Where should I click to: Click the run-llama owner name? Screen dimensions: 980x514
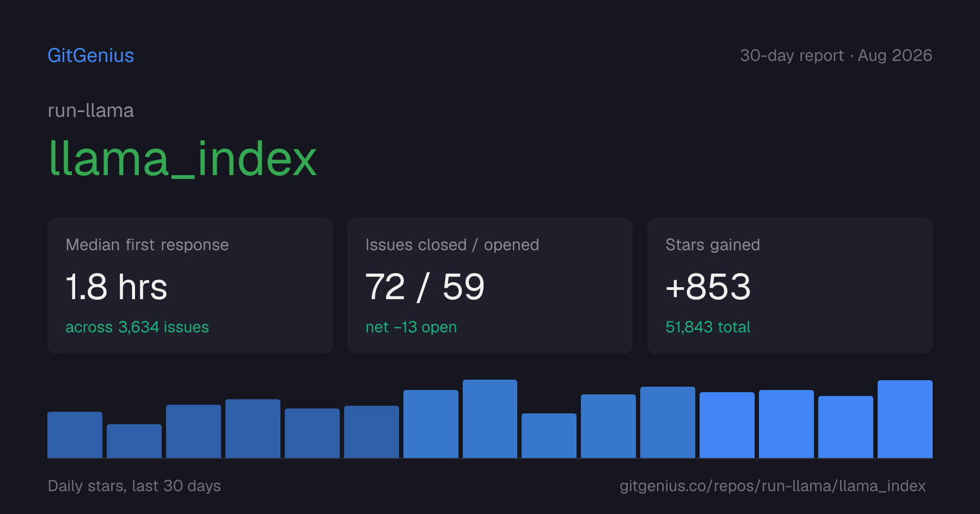point(91,110)
